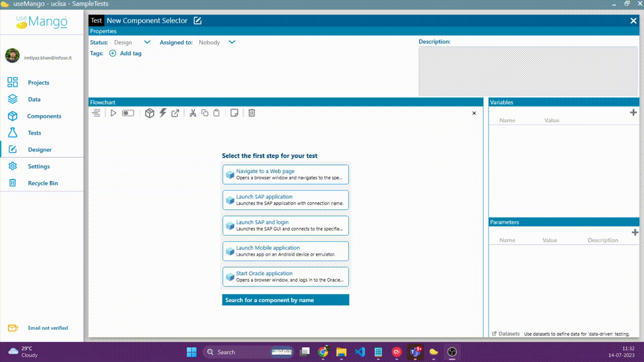Image resolution: width=644 pixels, height=362 pixels.
Task: Click the Variables Name column header
Action: pos(507,121)
